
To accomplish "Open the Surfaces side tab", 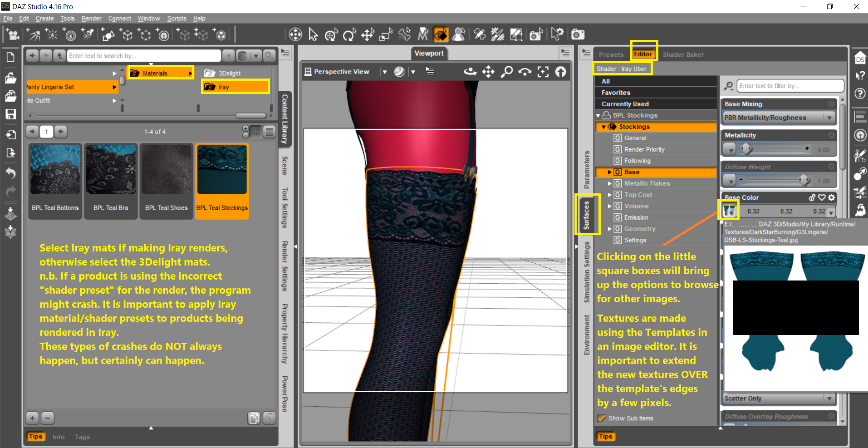I will pyautogui.click(x=587, y=215).
